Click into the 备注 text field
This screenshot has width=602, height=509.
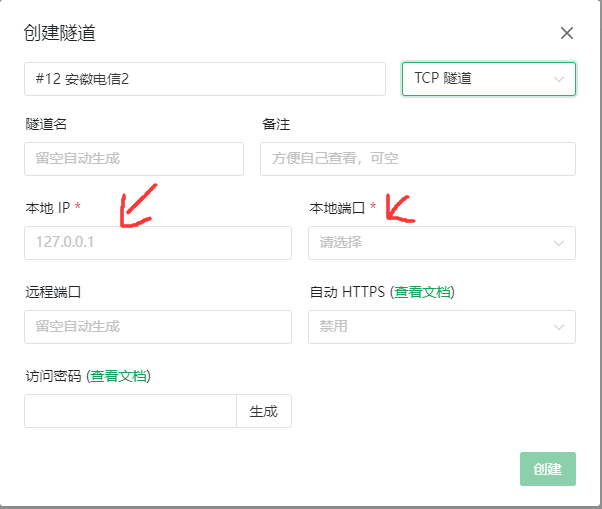(x=417, y=159)
